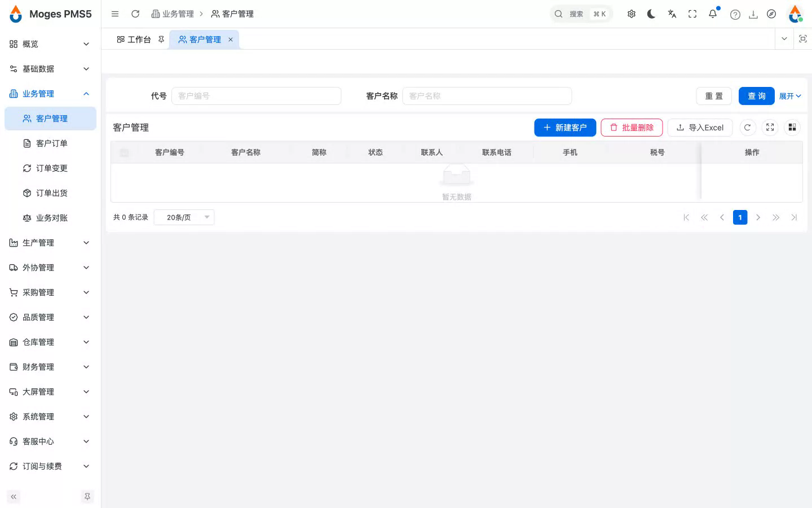The width and height of the screenshot is (812, 508).
Task: Open the help question mark icon
Action: 735,15
